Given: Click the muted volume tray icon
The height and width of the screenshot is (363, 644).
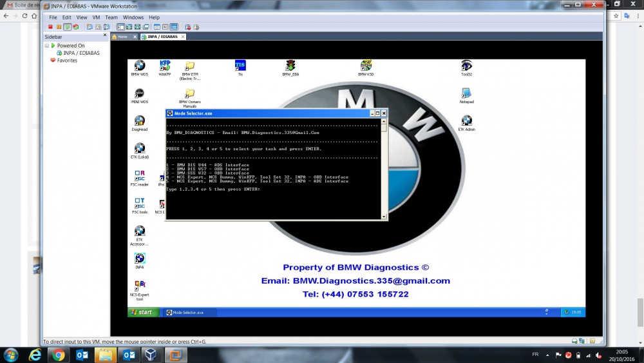Looking at the screenshot, I should 598,355.
